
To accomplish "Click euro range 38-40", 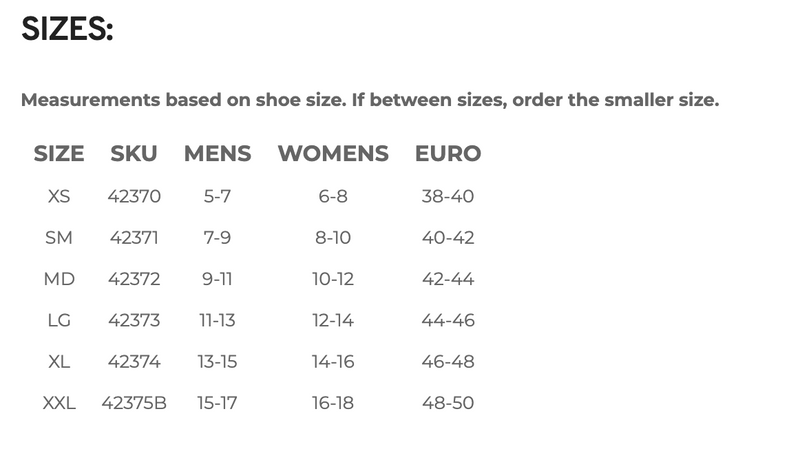I will (x=448, y=196).
